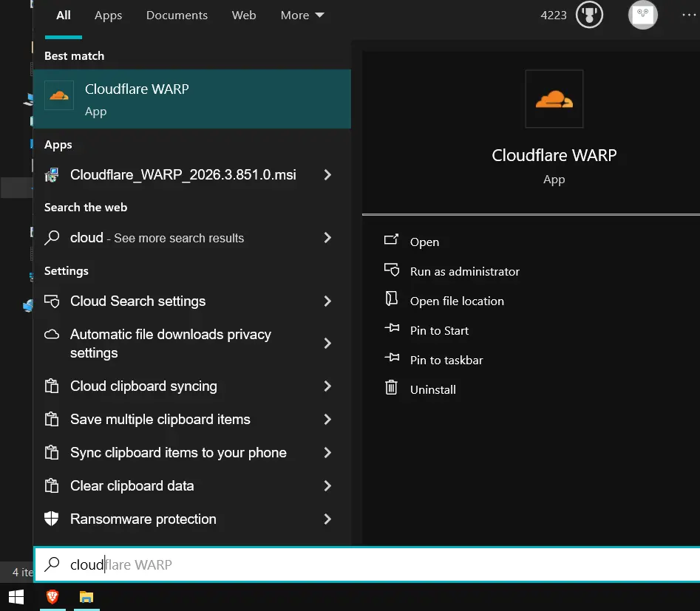Expand the Ransomware protection chevron
This screenshot has height=611, width=700.
[327, 519]
